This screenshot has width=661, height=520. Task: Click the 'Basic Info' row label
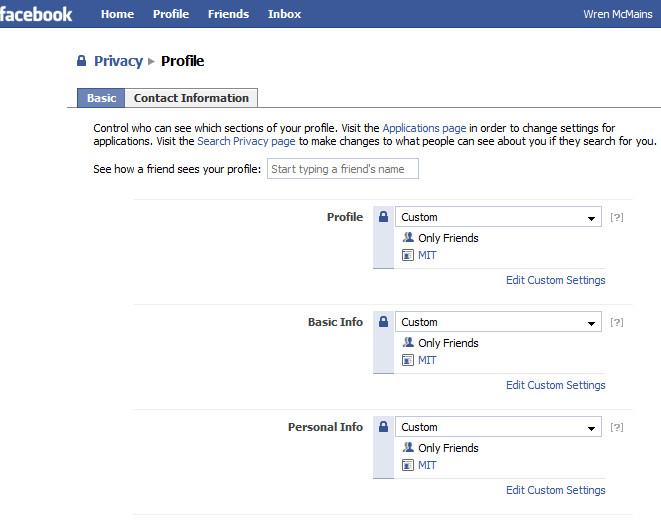point(335,322)
